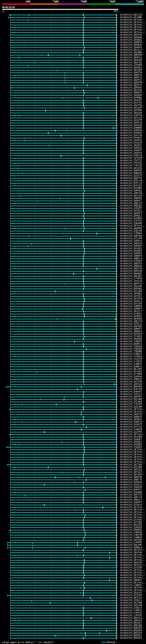Select the AV413116 query name

[8, 7]
